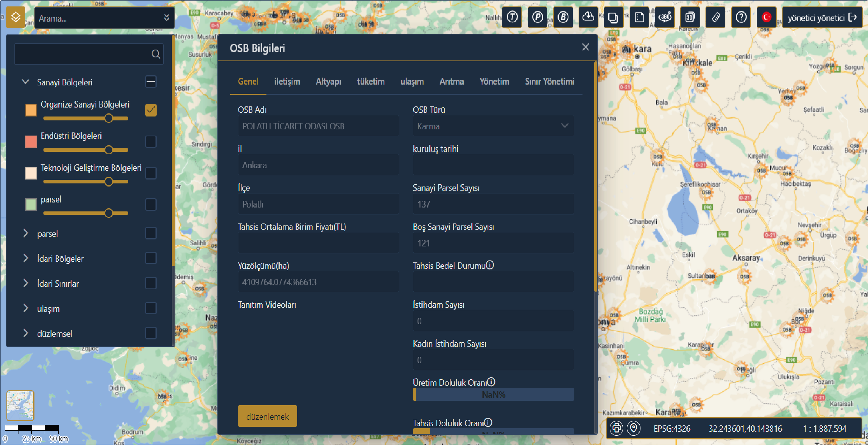This screenshot has height=445, width=868.
Task: Collapse the Sanayi Bölgeleri group
Action: (25, 82)
